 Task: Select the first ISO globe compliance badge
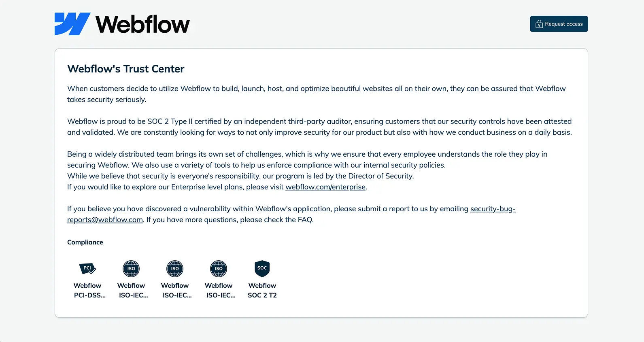coord(131,268)
